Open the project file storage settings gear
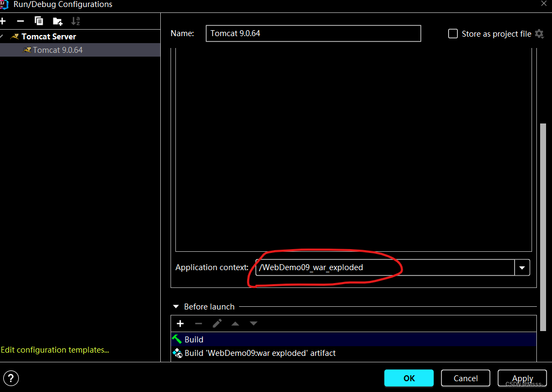Screen dimensions: 552x392 click(x=540, y=34)
